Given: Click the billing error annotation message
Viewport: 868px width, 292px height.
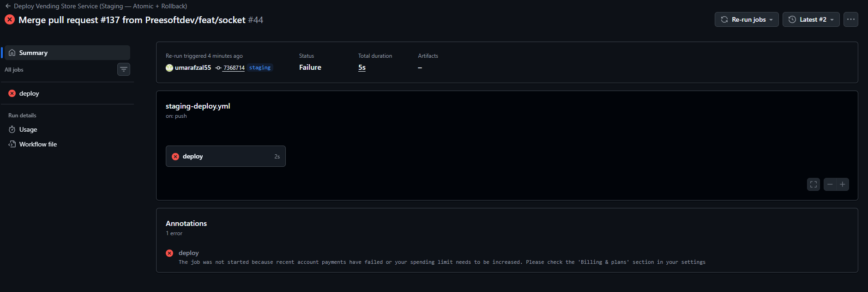Looking at the screenshot, I should pyautogui.click(x=442, y=262).
